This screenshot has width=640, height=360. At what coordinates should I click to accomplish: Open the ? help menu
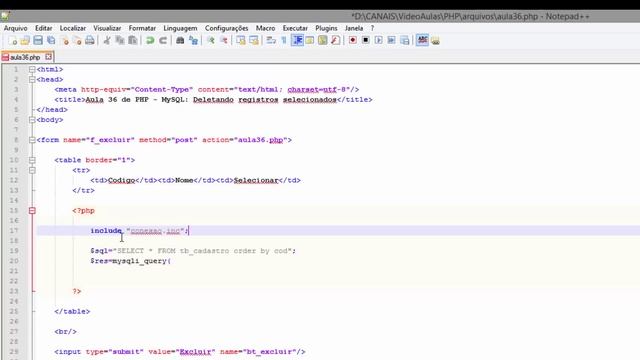372,28
